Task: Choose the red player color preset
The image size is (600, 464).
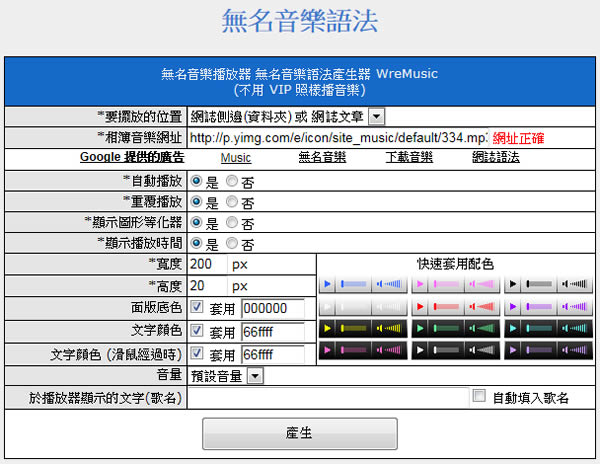Action: [x=454, y=307]
